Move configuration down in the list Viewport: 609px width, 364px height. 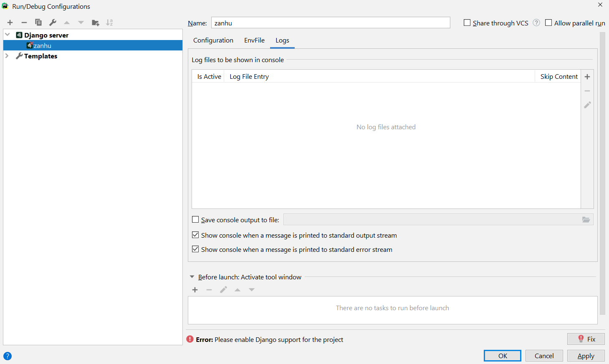[x=81, y=23]
